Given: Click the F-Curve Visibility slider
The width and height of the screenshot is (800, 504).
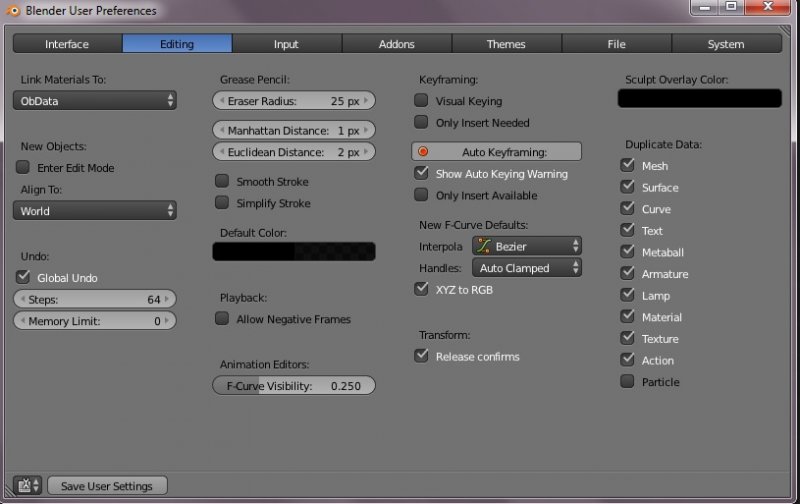Looking at the screenshot, I should (294, 386).
